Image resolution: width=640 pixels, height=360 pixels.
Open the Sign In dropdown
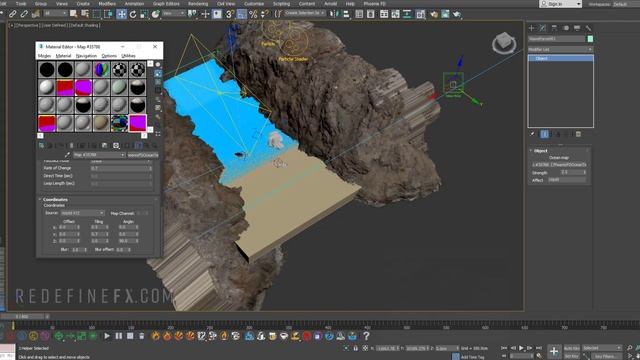560,4
